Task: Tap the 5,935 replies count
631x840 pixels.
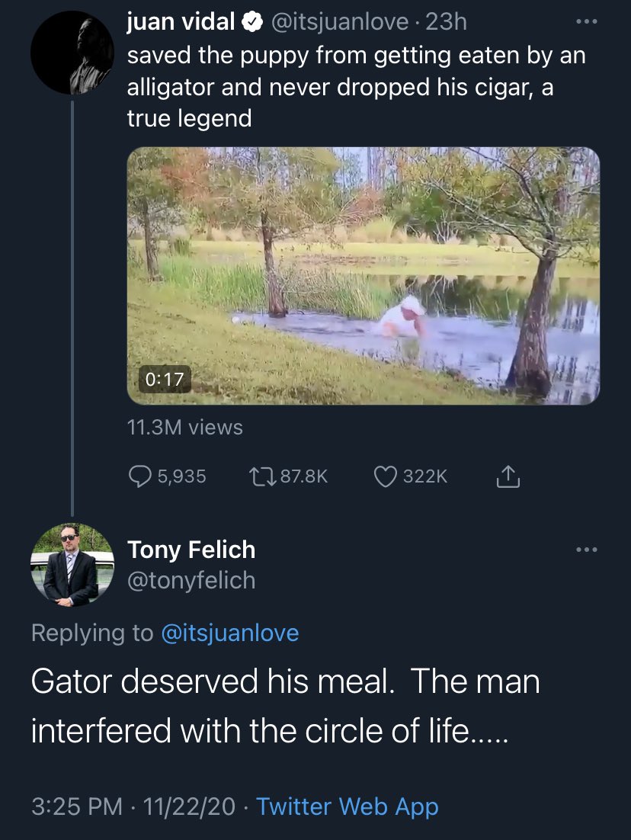Action: click(181, 476)
